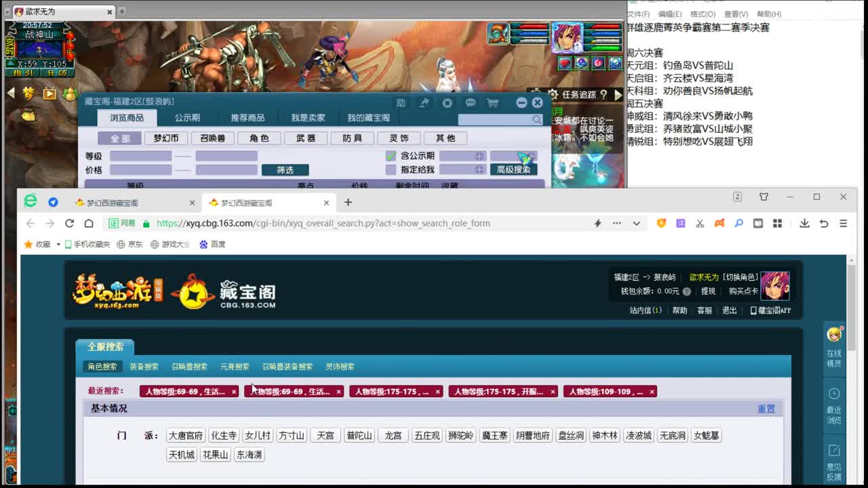Image resolution: width=868 pixels, height=488 pixels.
Task: Select 召唤兽 category in game window
Action: pos(212,138)
